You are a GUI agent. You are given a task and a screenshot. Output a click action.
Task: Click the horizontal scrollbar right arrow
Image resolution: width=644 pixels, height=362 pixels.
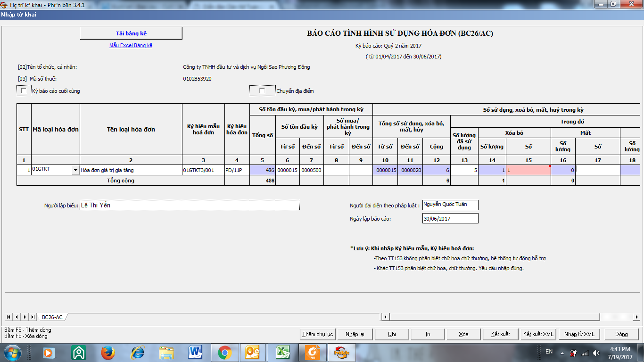(636, 317)
